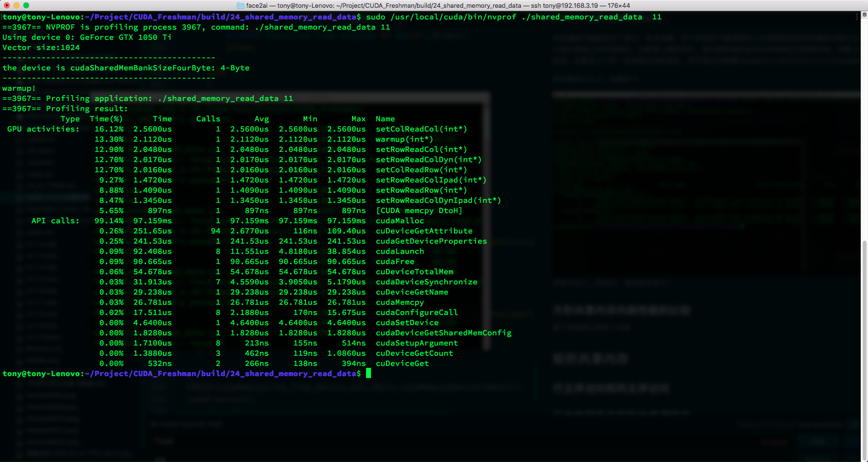The width and height of the screenshot is (868, 462).
Task: Click the '99.14%' time percentage
Action: pos(109,221)
